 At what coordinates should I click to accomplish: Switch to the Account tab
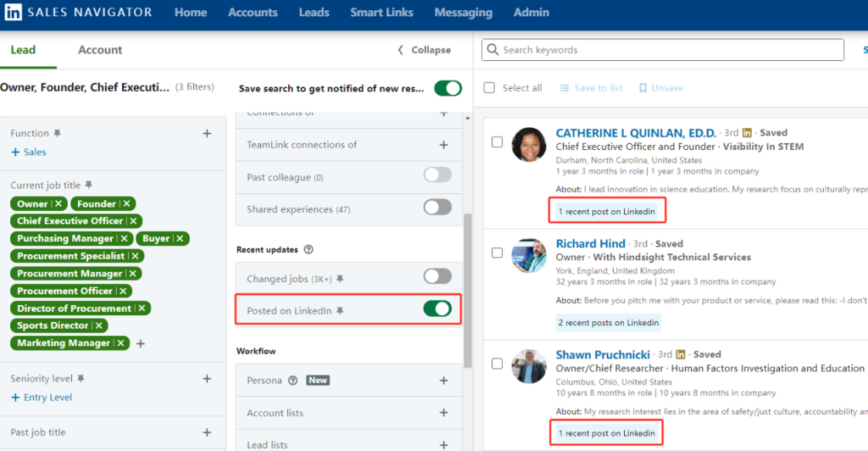[100, 50]
